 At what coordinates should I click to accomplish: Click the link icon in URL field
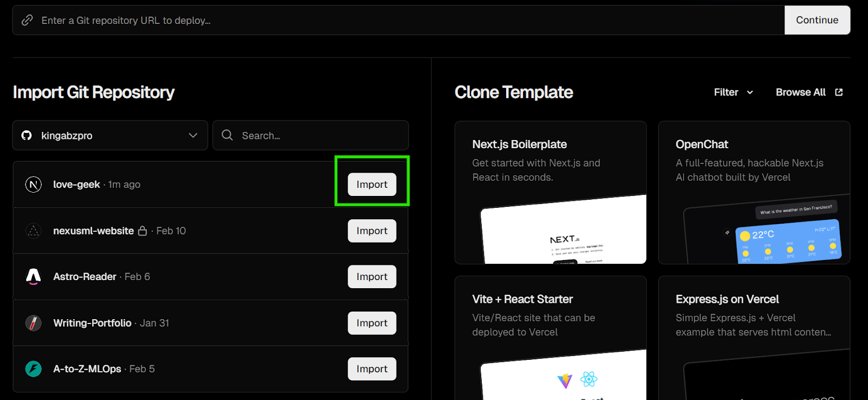pyautogui.click(x=27, y=20)
